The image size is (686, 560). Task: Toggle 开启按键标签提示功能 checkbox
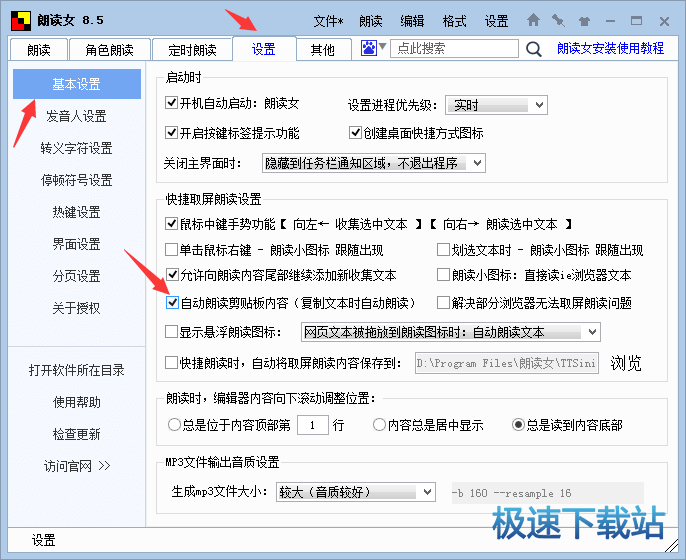click(x=172, y=133)
